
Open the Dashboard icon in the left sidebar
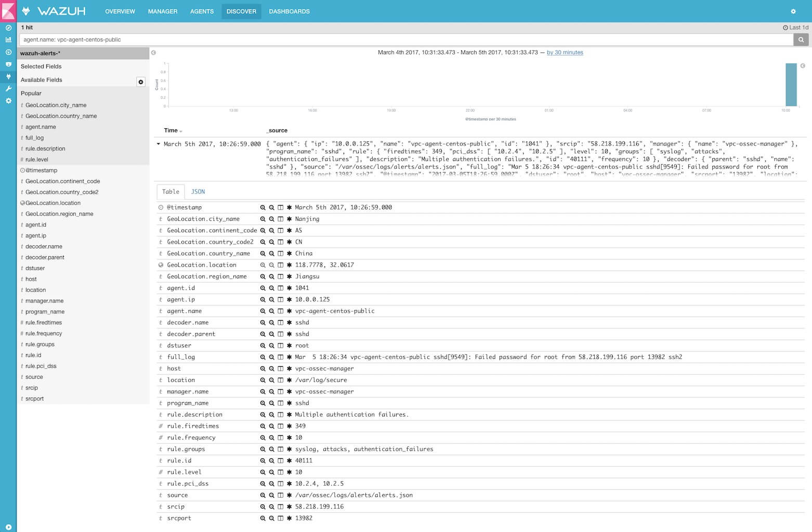click(8, 52)
